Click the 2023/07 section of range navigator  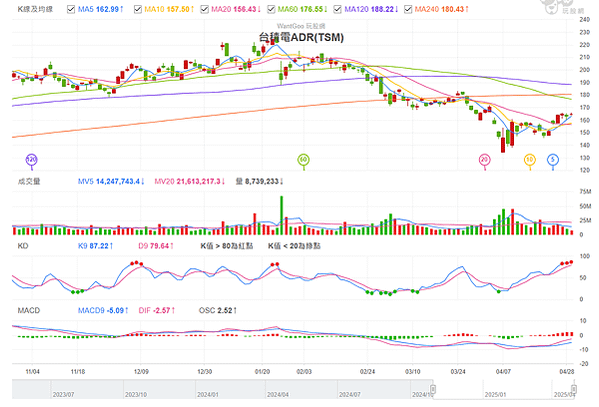pyautogui.click(x=63, y=394)
